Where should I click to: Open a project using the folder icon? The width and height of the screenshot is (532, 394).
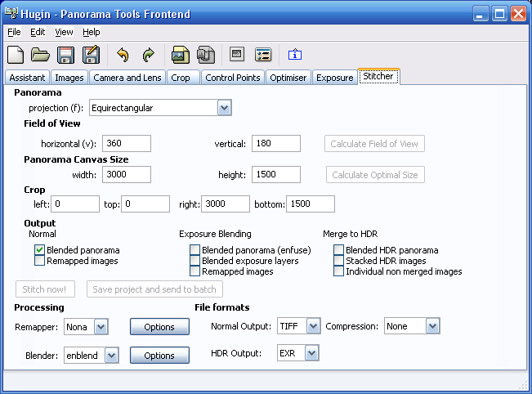pos(40,55)
